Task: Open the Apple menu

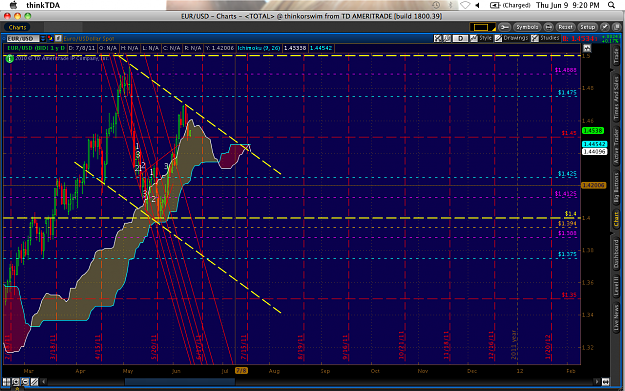Action: [13, 5]
